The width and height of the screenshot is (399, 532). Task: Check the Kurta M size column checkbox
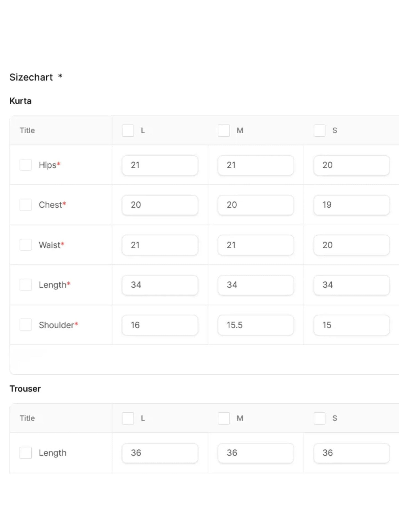(224, 131)
